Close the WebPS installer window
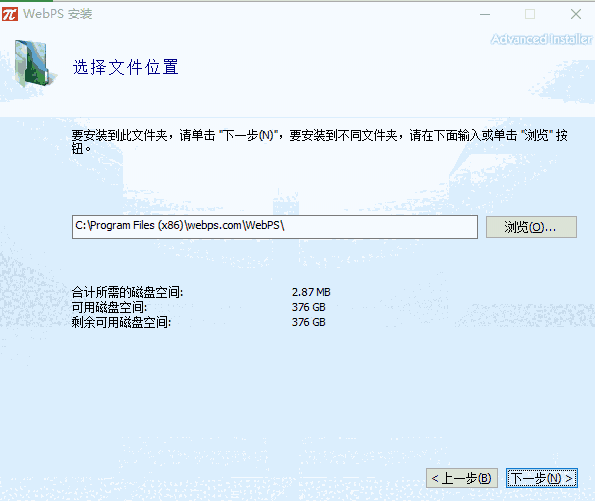The width and height of the screenshot is (595, 501). 576,14
